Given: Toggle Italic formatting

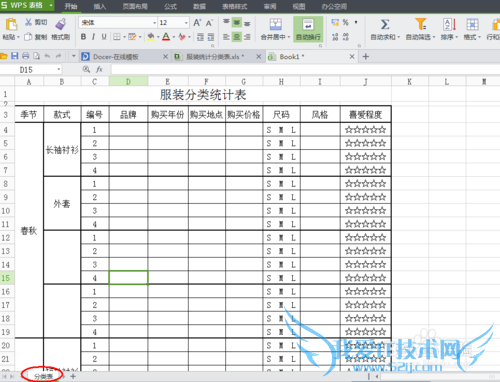Looking at the screenshot, I should (x=94, y=37).
